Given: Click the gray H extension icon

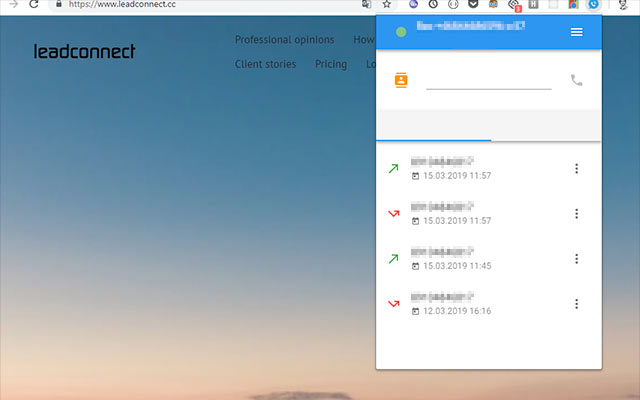Looking at the screenshot, I should coord(533,4).
